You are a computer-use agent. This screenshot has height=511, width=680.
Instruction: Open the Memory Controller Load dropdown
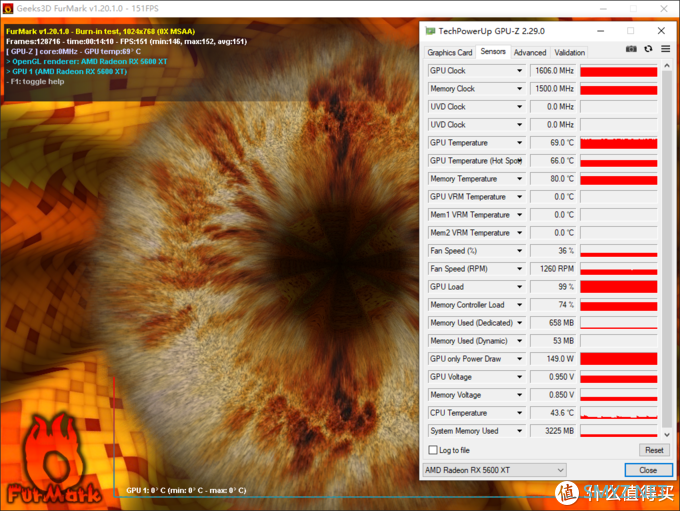(x=520, y=305)
